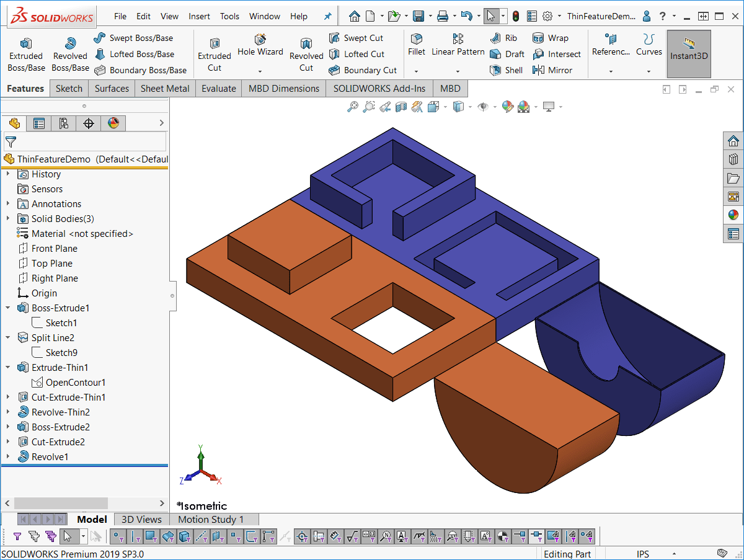744x560 pixels.
Task: Pick the Swept Cut tool
Action: click(356, 38)
